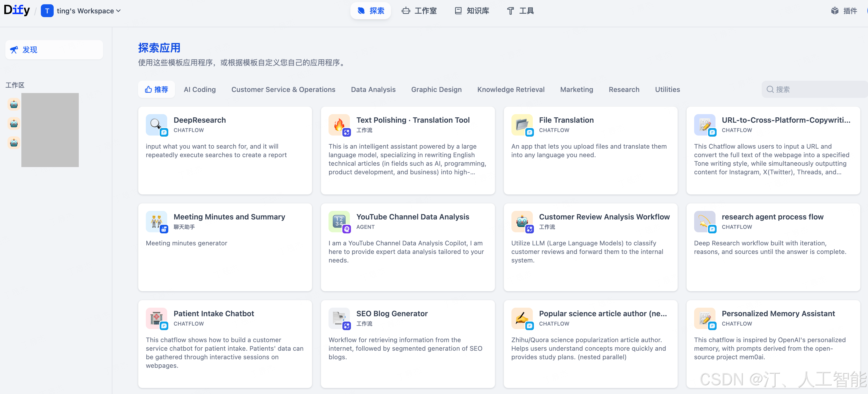Click the Text Polishing flame icon
This screenshot has width=868, height=394.
point(339,124)
